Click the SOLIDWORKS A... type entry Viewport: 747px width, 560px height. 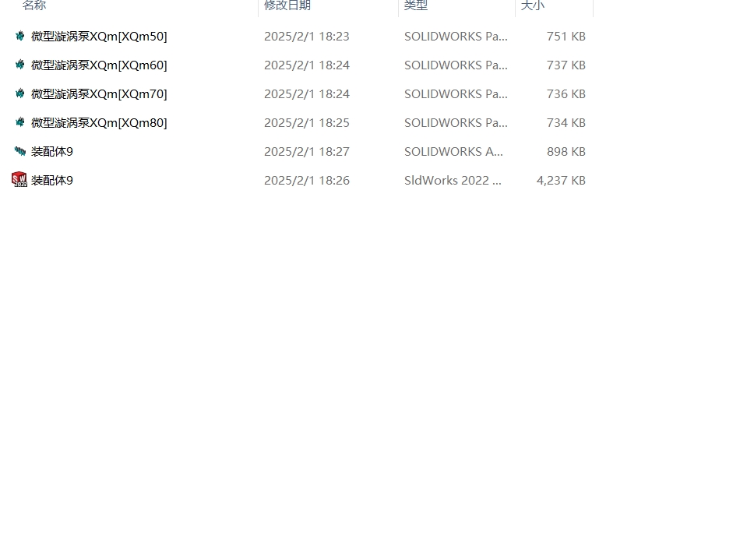click(453, 151)
